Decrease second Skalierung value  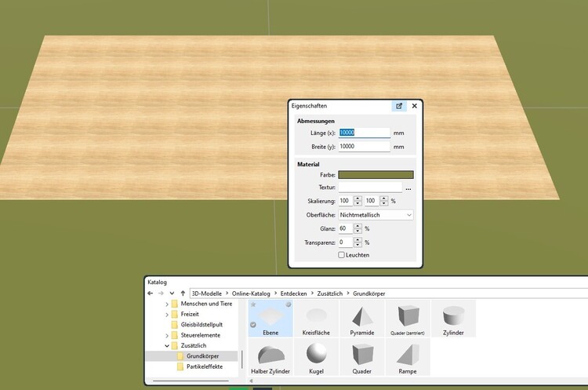(x=383, y=203)
